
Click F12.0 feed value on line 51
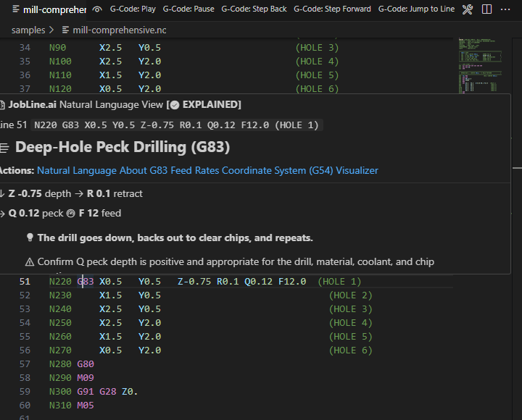[292, 282]
